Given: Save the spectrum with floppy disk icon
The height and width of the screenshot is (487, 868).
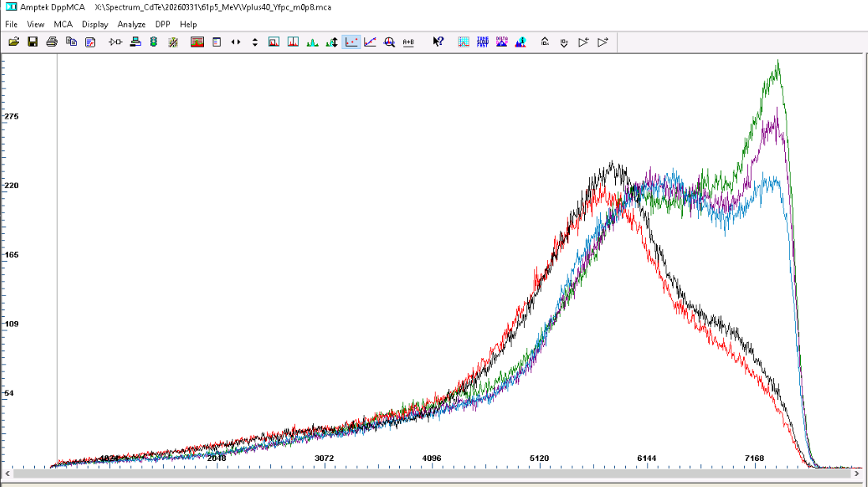Looking at the screenshot, I should [32, 42].
